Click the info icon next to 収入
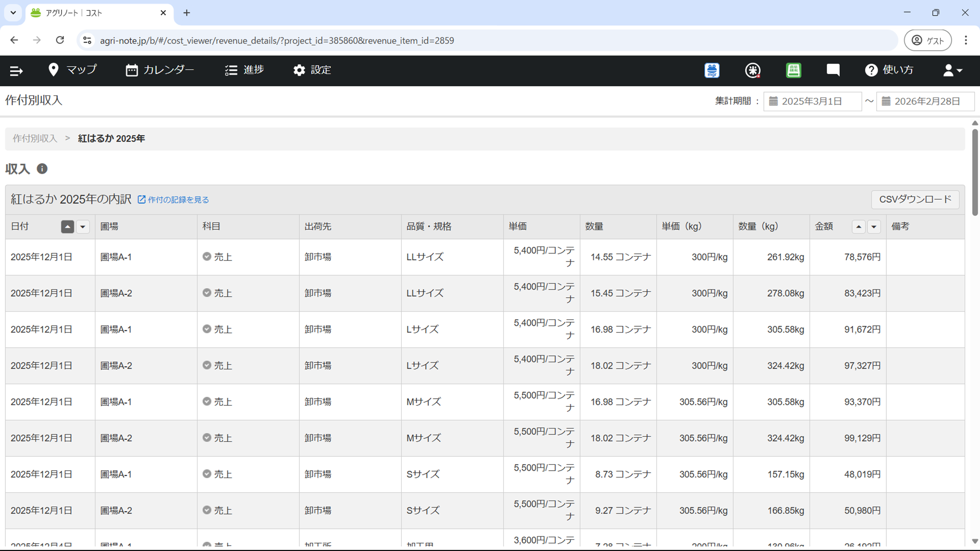Viewport: 980px width, 551px height. [x=42, y=169]
